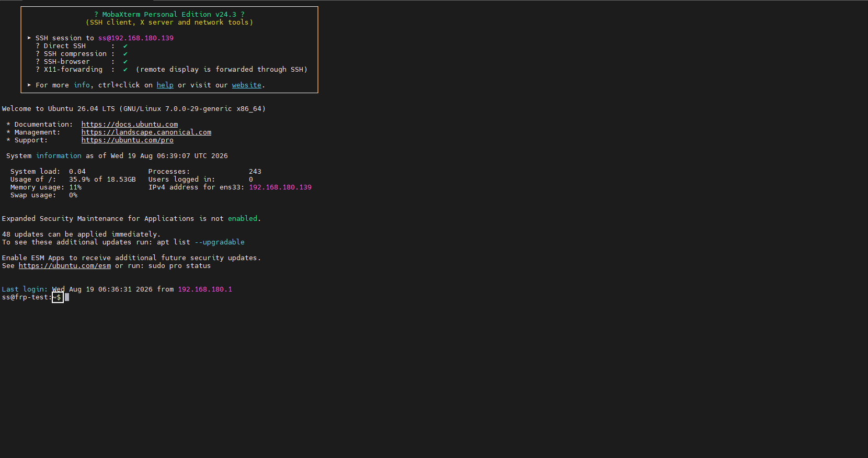
Task: Click the word info in the banner
Action: [82, 85]
